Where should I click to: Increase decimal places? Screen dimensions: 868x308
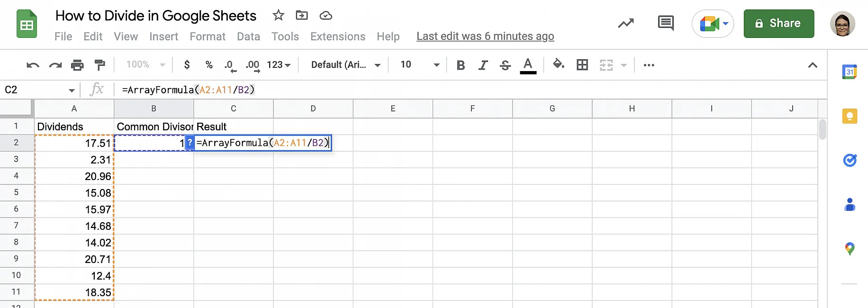tap(253, 65)
